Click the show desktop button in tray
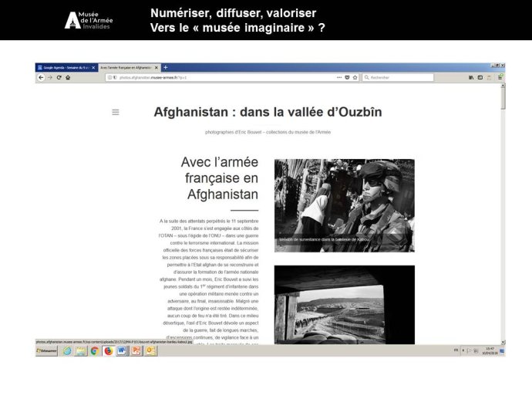The image size is (532, 399). coord(502,351)
